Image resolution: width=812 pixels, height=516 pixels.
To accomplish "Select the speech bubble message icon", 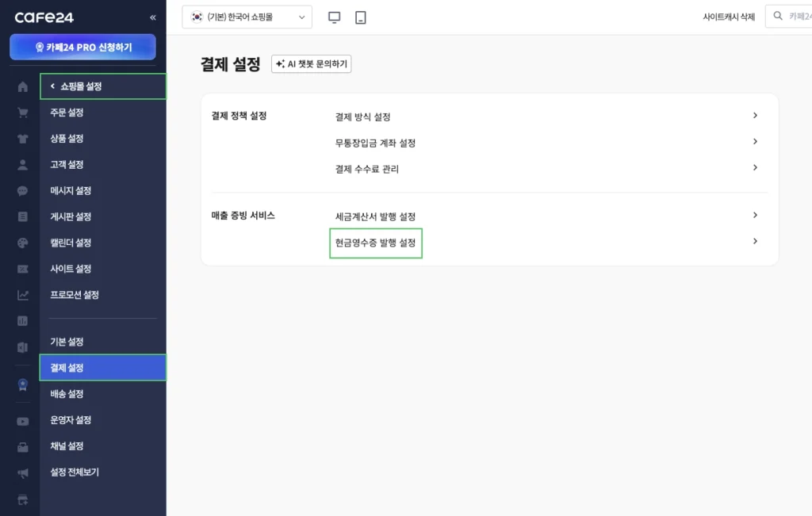I will coord(21,190).
